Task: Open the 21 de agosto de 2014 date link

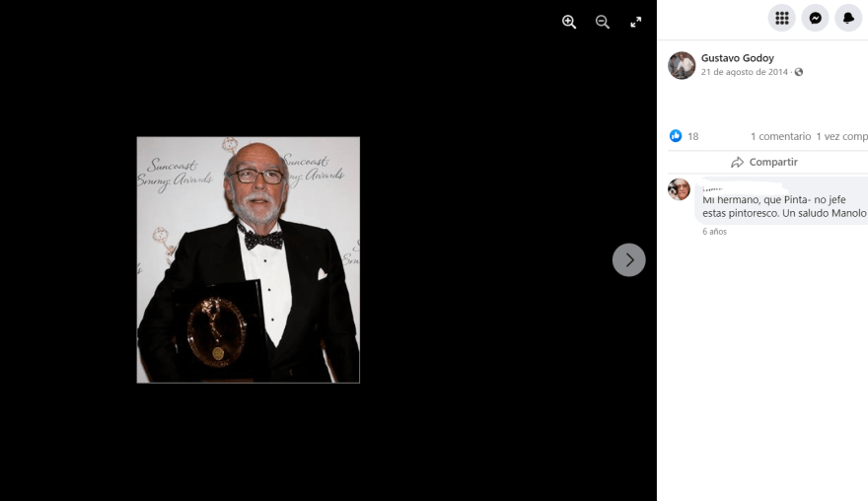Action: point(745,72)
